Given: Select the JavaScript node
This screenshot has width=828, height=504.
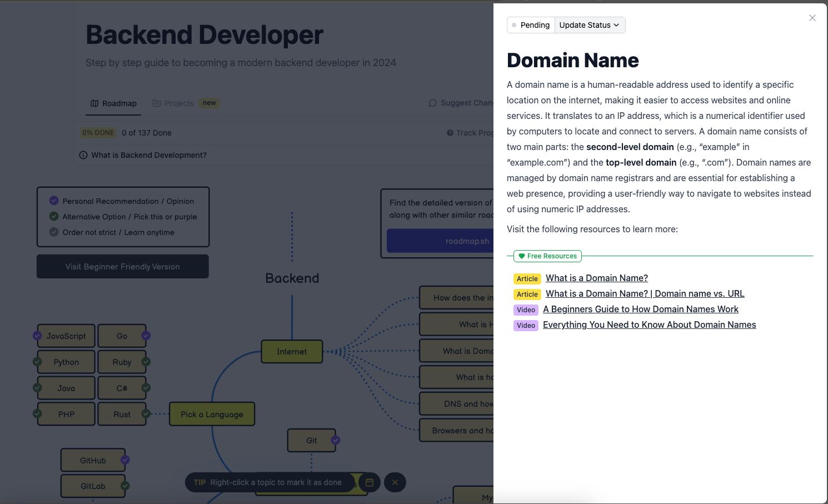Looking at the screenshot, I should pyautogui.click(x=66, y=336).
